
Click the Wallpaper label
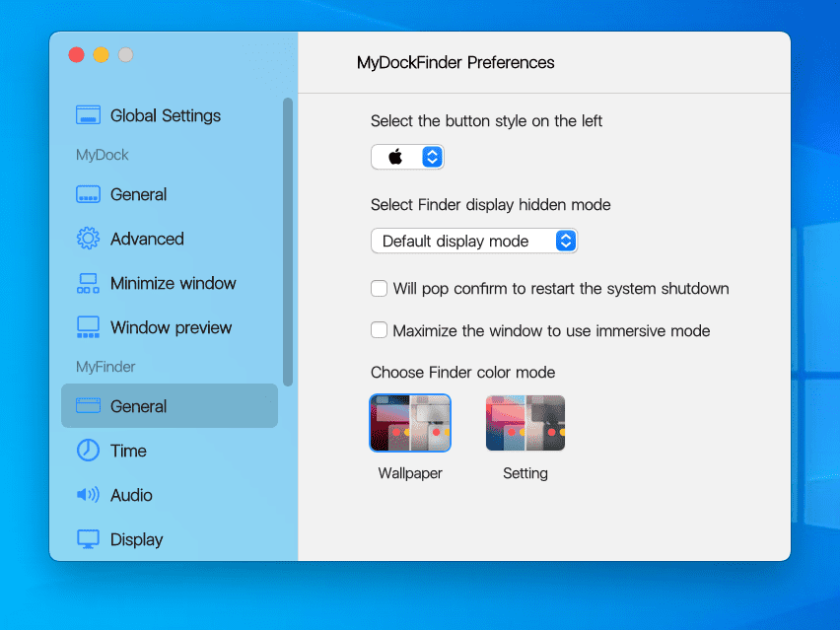pyautogui.click(x=410, y=473)
